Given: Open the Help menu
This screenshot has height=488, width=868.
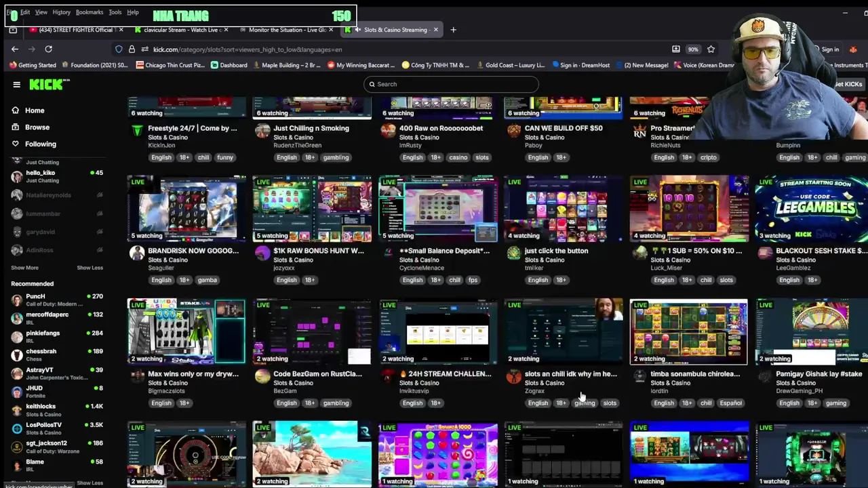Looking at the screenshot, I should click(133, 12).
